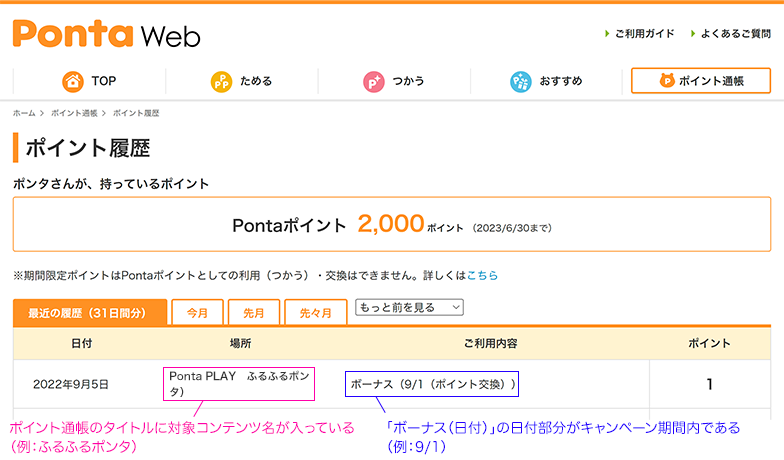The image size is (784, 460).
Task: Switch to the 今月 tab
Action: click(x=197, y=313)
